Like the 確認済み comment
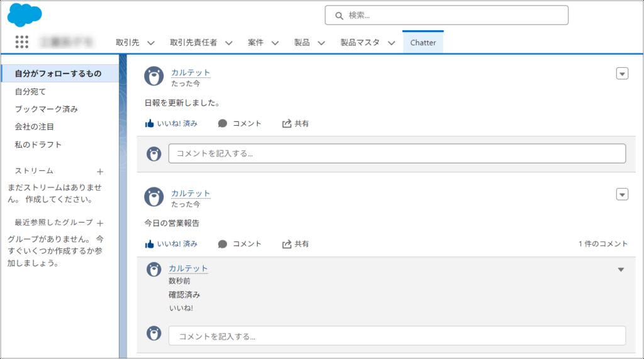 coord(181,308)
